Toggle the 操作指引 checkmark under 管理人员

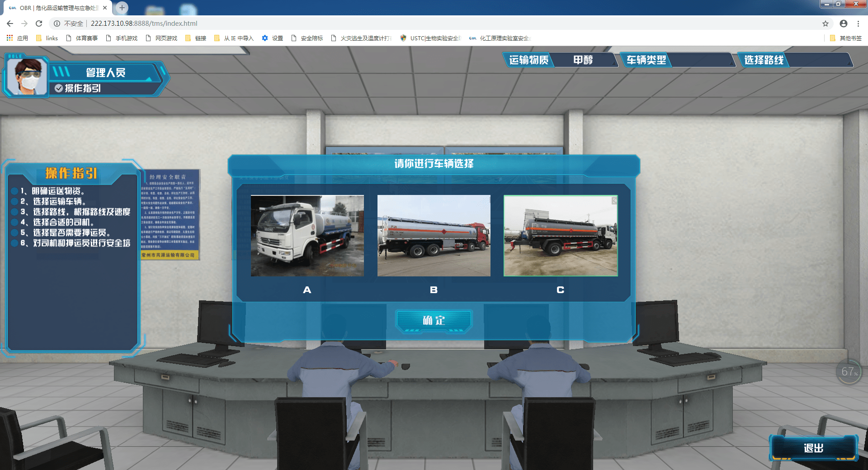click(59, 88)
